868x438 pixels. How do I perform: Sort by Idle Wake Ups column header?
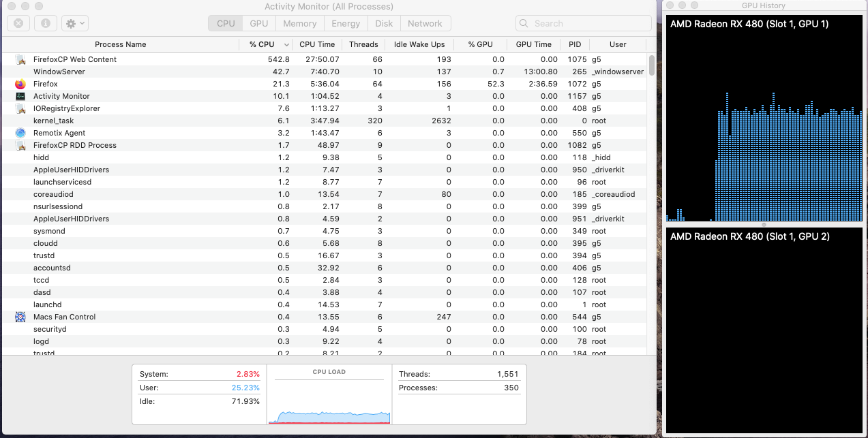point(419,44)
